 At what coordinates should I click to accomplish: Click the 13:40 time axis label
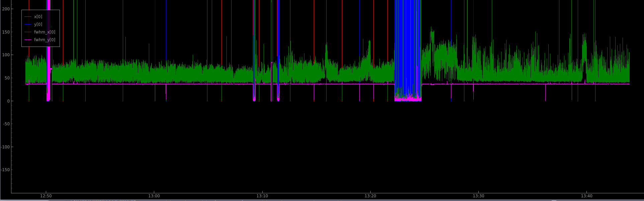click(x=586, y=196)
